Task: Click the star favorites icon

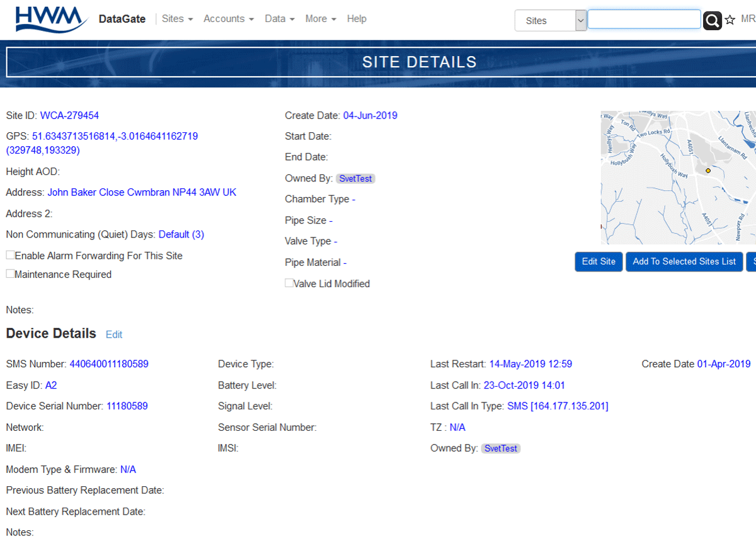Action: [730, 20]
